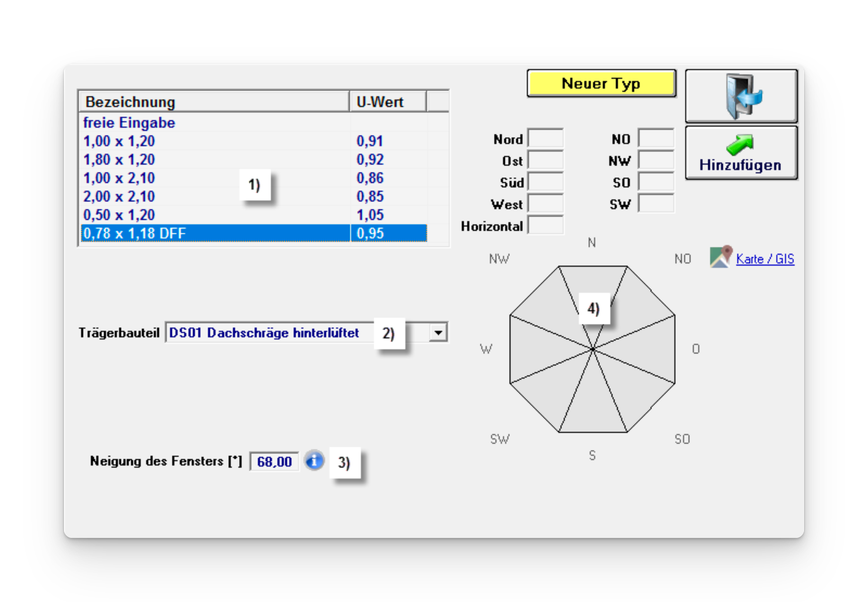Viewport: 868px width, 602px height.
Task: Click the Neigung des Fensters value field
Action: (274, 462)
